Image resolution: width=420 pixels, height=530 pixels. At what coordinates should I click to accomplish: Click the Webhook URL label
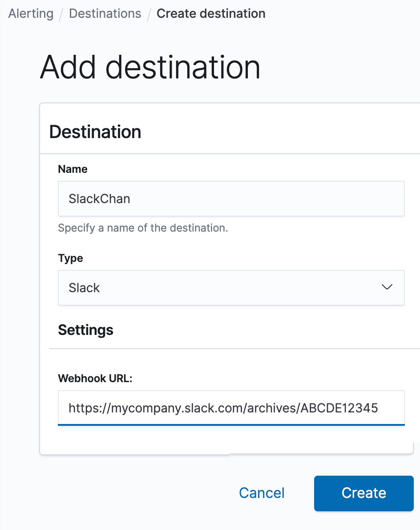[x=95, y=379]
